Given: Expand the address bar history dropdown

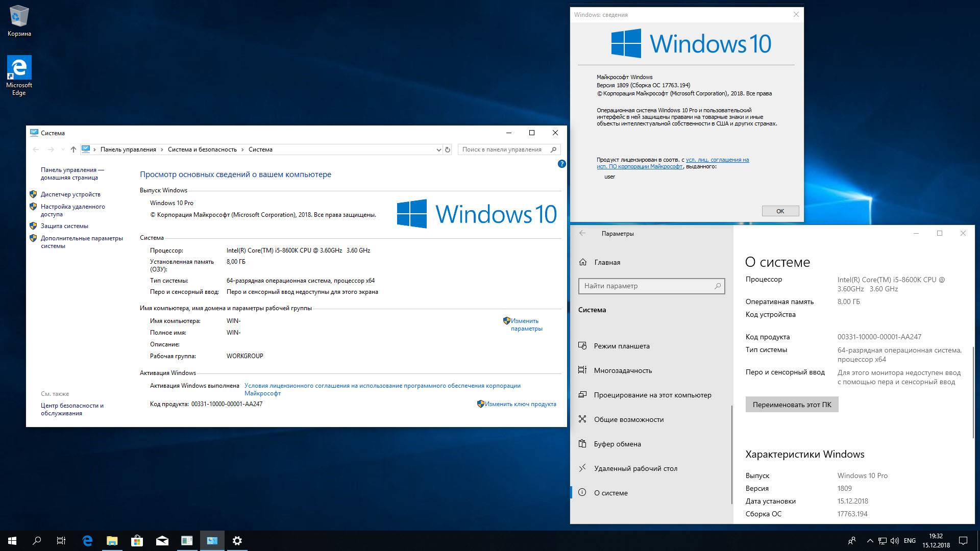Looking at the screenshot, I should point(438,149).
